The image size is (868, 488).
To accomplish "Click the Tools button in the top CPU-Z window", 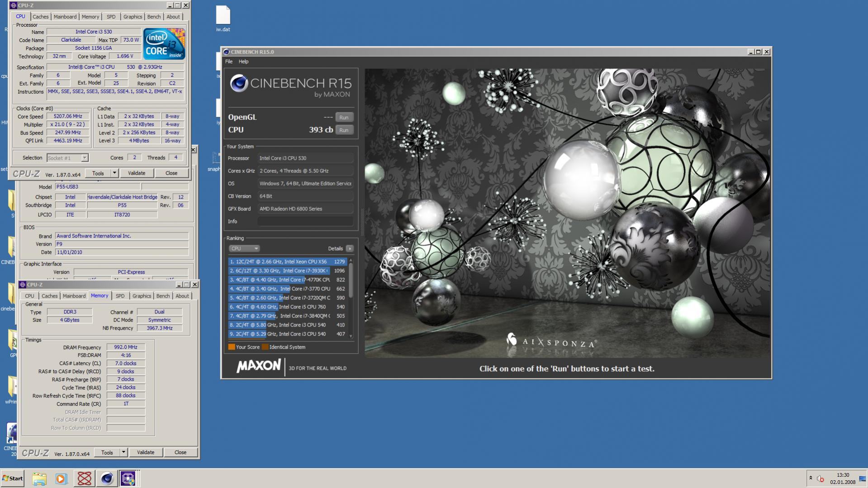I will (98, 173).
